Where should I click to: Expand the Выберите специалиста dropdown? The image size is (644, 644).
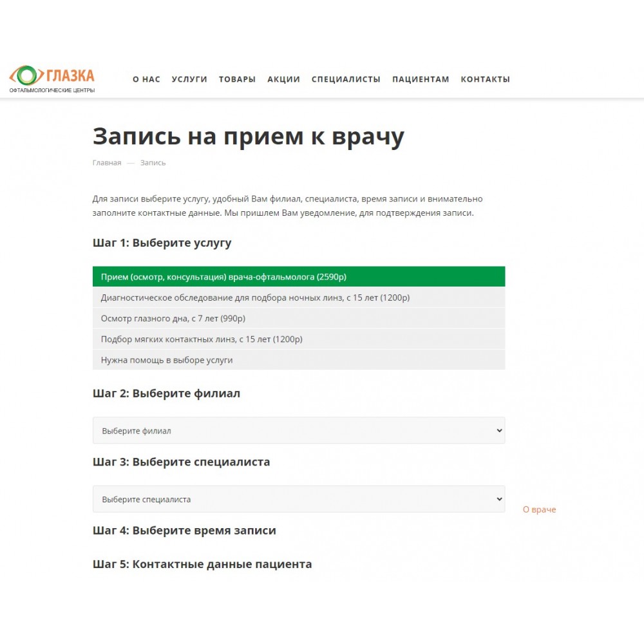pos(298,499)
